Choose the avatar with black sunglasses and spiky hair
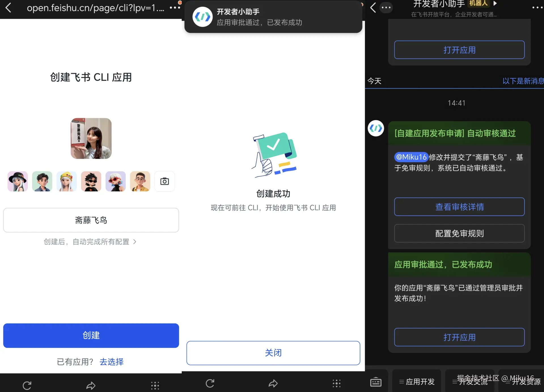Viewport: 544px width, 392px height. [91, 181]
